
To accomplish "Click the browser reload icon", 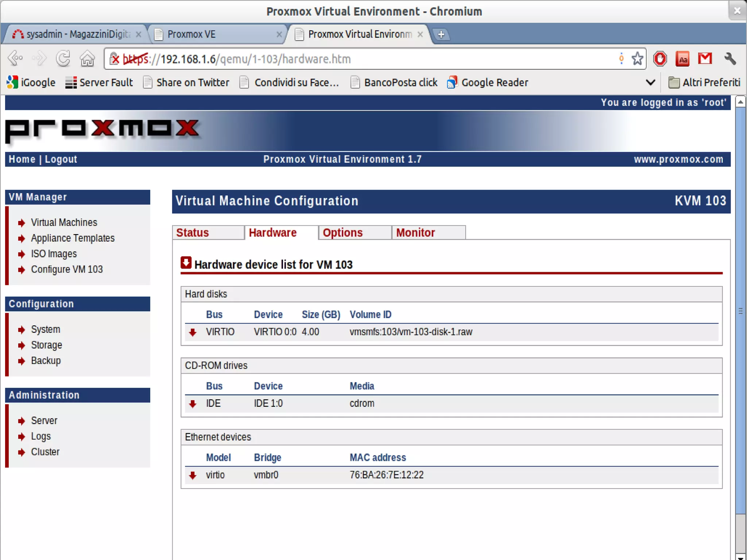I will (63, 59).
